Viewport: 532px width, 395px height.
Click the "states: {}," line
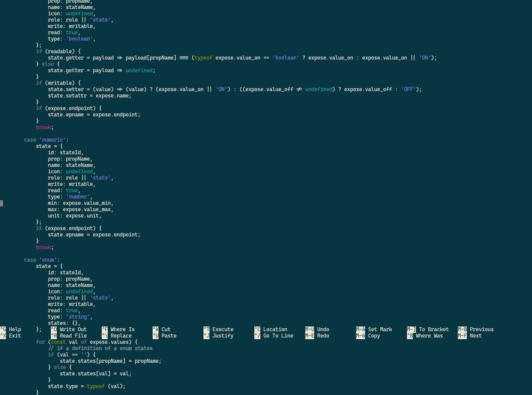pos(64,323)
